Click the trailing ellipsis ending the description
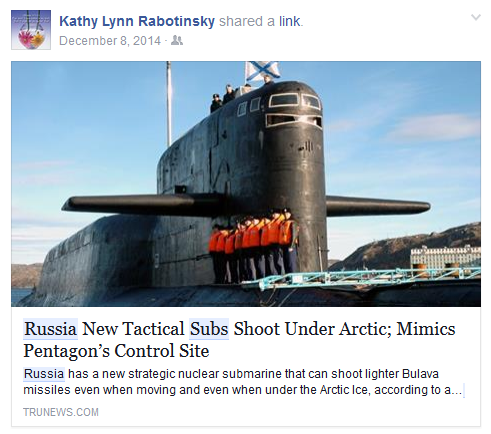 tap(457, 390)
